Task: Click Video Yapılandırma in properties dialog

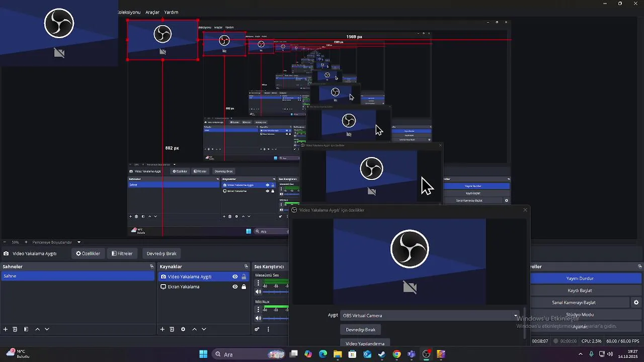Action: click(x=365, y=343)
